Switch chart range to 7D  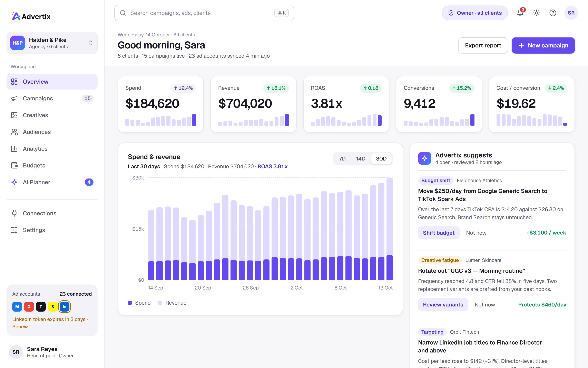point(342,159)
